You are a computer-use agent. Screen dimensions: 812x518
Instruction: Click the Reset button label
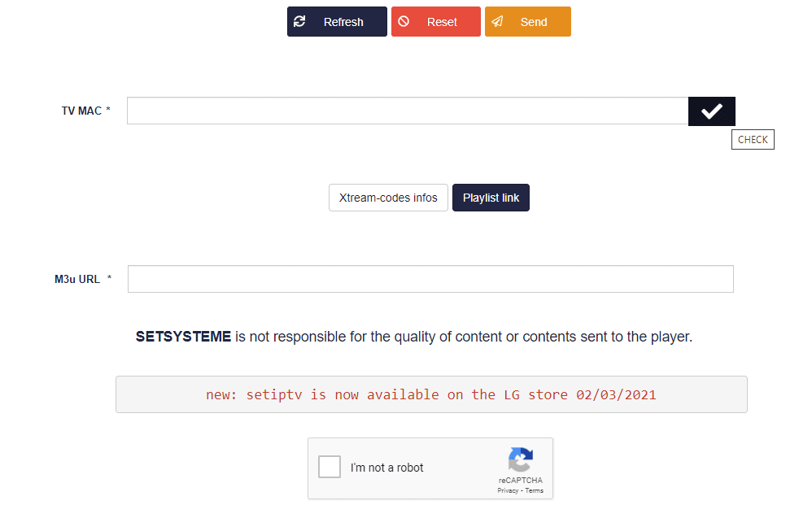tap(442, 22)
